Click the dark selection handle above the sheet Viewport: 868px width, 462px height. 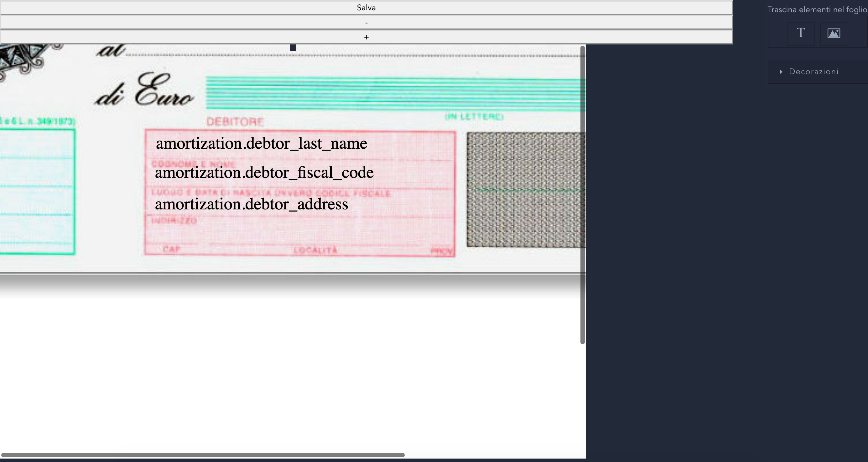292,47
